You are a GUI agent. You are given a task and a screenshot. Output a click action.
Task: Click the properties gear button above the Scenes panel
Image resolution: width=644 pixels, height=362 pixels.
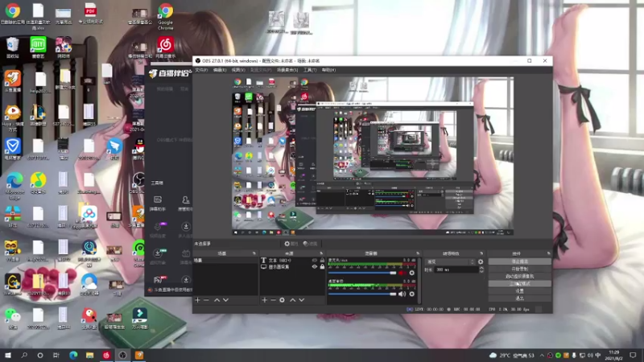click(291, 244)
